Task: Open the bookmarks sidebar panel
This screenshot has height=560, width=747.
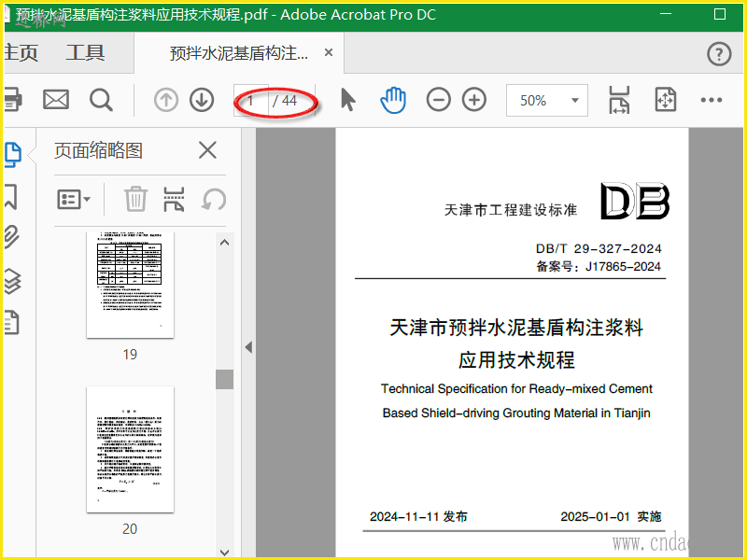Action: coord(11,197)
